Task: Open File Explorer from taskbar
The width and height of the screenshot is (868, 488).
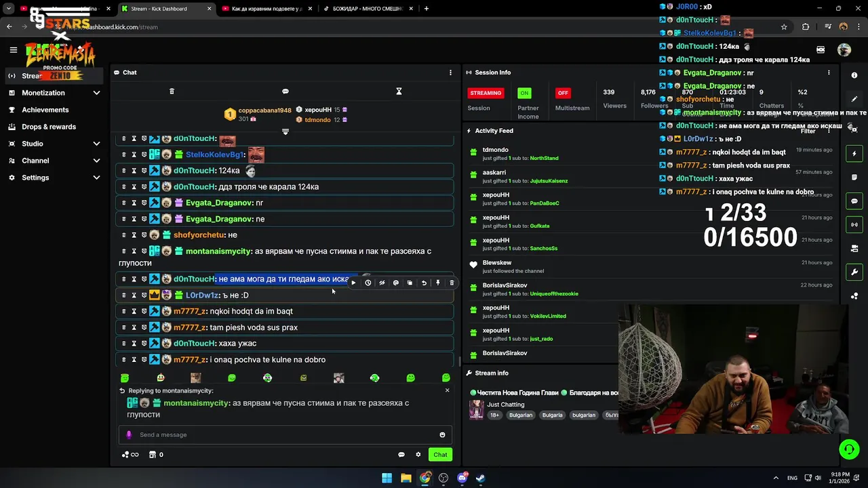Action: click(x=406, y=478)
